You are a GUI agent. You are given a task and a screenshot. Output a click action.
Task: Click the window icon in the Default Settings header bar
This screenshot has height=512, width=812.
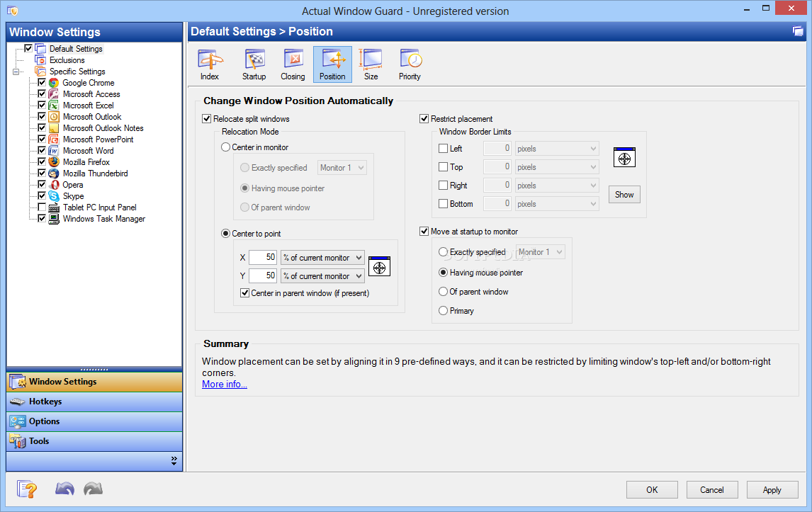coord(798,31)
